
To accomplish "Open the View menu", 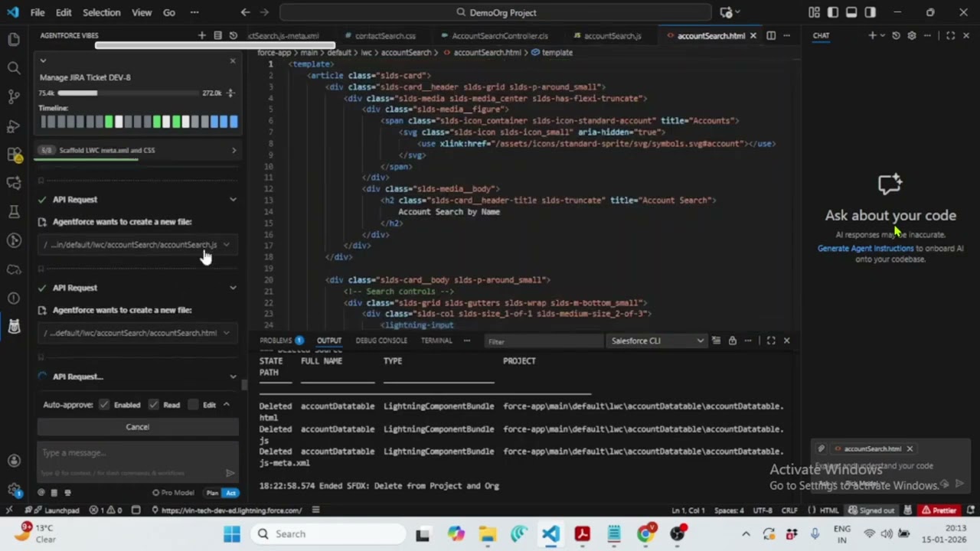I will pos(142,12).
